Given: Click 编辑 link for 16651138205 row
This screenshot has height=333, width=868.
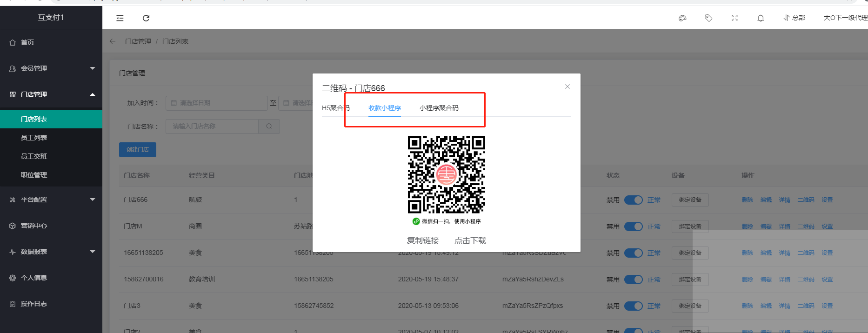Looking at the screenshot, I should click(x=766, y=253).
